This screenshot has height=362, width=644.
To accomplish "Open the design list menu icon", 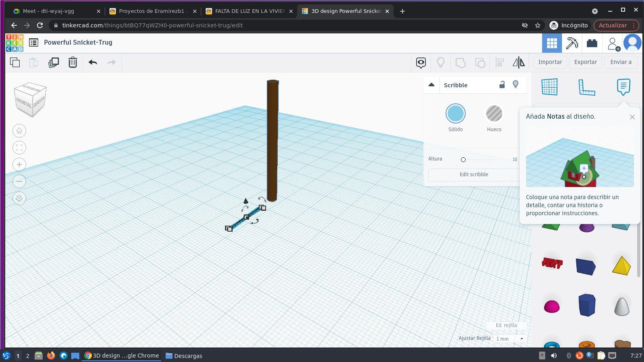I will tap(34, 43).
